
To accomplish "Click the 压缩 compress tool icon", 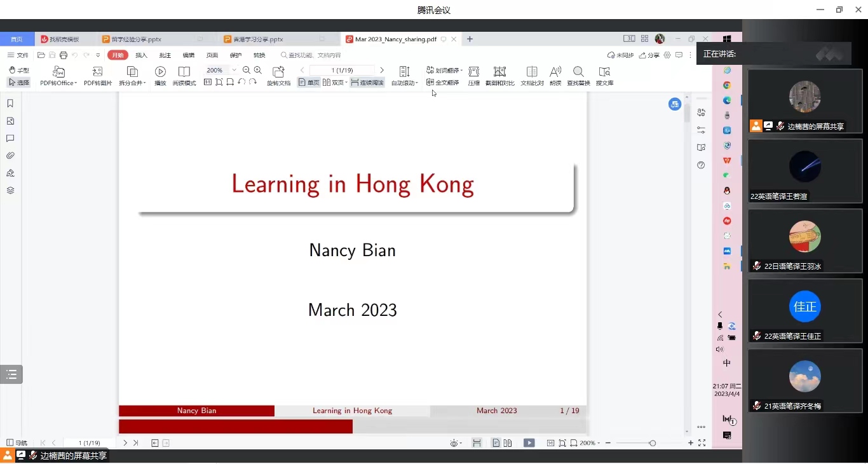I will (x=473, y=72).
